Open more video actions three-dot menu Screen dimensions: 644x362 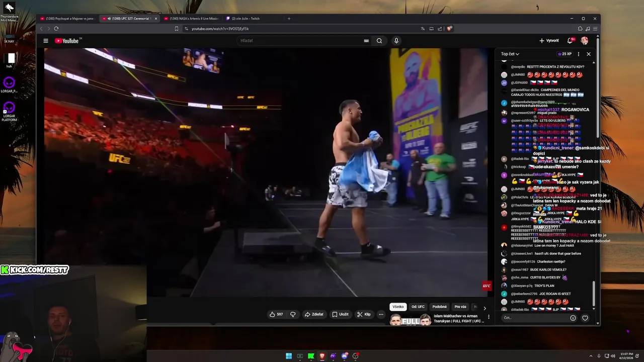(x=381, y=314)
